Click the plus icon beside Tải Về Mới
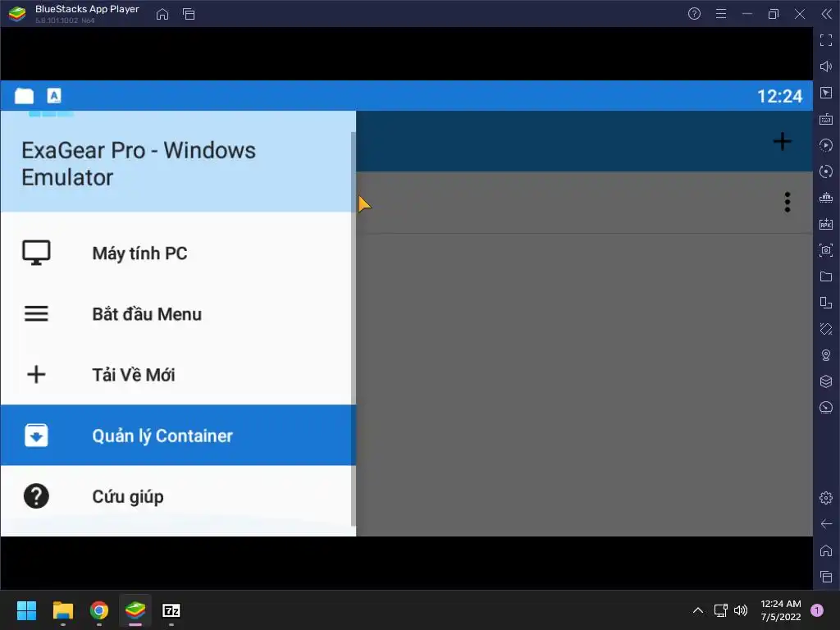 [x=36, y=374]
